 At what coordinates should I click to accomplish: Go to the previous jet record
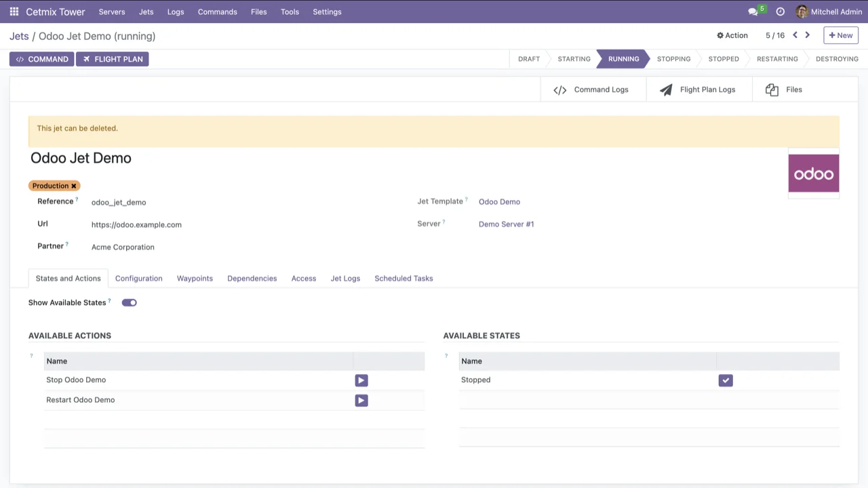click(x=795, y=35)
